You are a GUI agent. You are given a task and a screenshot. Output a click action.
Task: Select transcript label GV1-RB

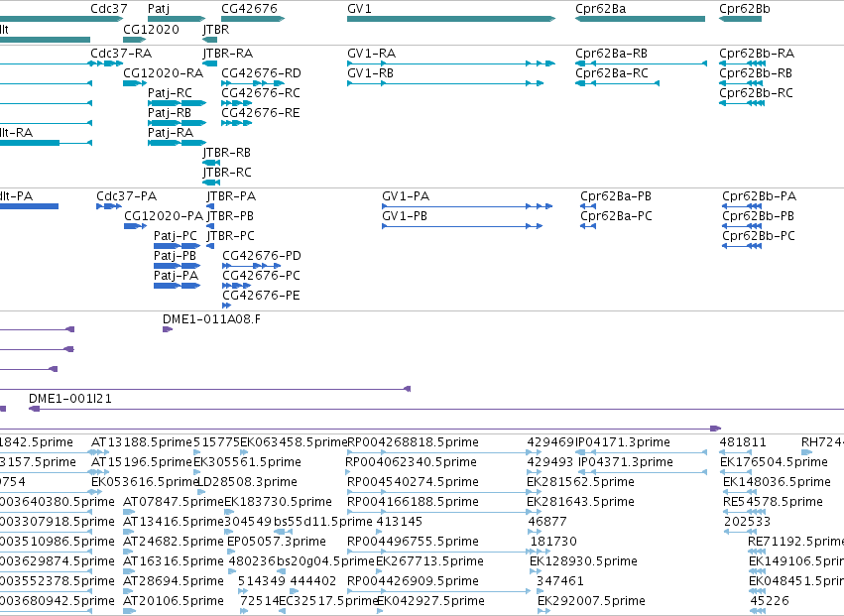pos(370,73)
